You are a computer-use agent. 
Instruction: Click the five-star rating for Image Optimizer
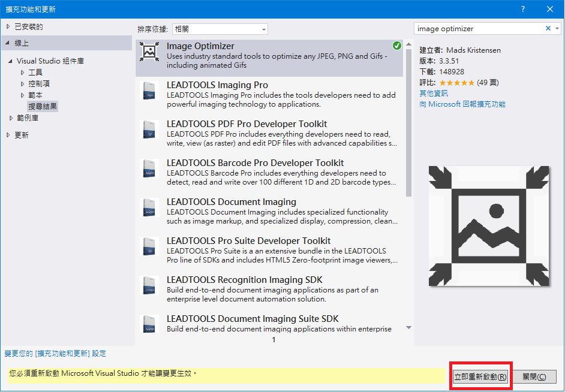pyautogui.click(x=456, y=83)
